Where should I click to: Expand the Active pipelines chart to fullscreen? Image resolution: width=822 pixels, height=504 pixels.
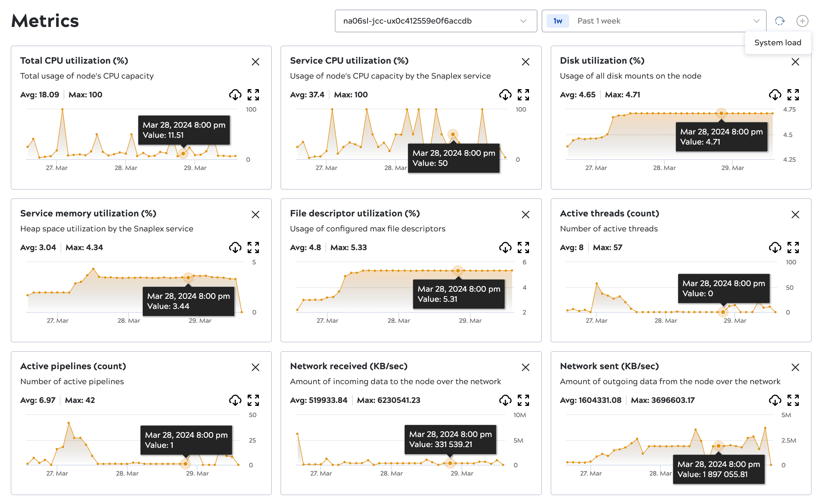click(254, 400)
